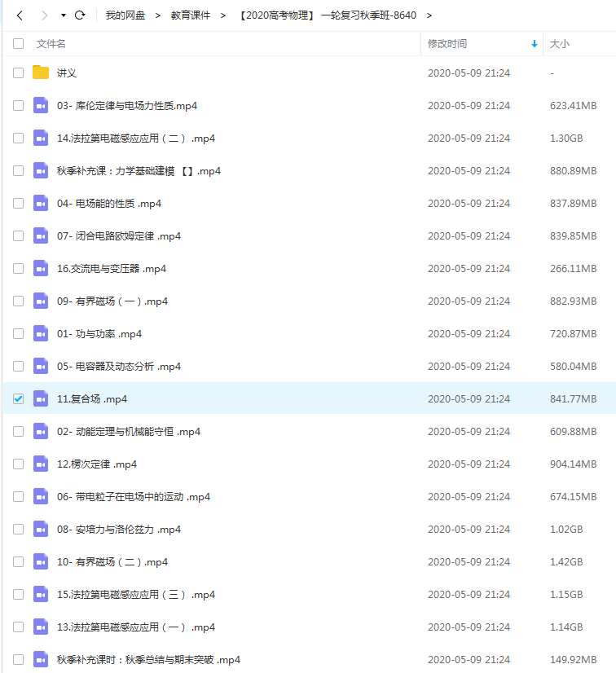Click video icon of 15.法拉第电磁感应应用（三）.mp4

[41, 595]
